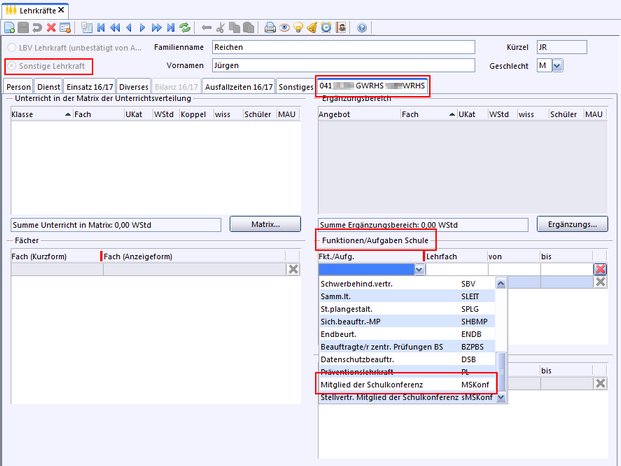Click the Ergänzungs... button
The image size is (621, 466).
click(x=572, y=223)
